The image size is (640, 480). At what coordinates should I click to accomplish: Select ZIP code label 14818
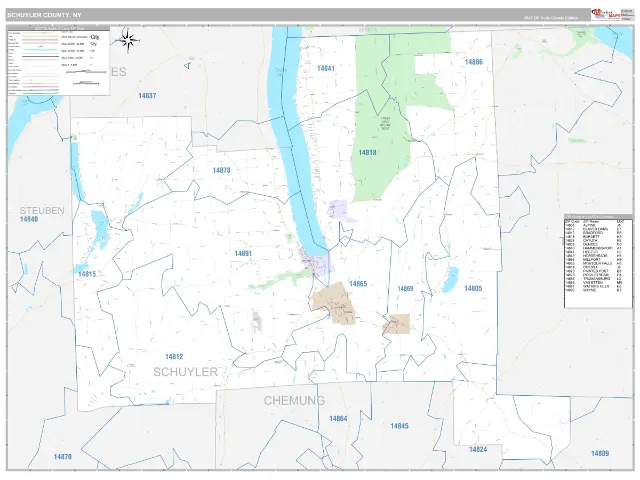(367, 153)
